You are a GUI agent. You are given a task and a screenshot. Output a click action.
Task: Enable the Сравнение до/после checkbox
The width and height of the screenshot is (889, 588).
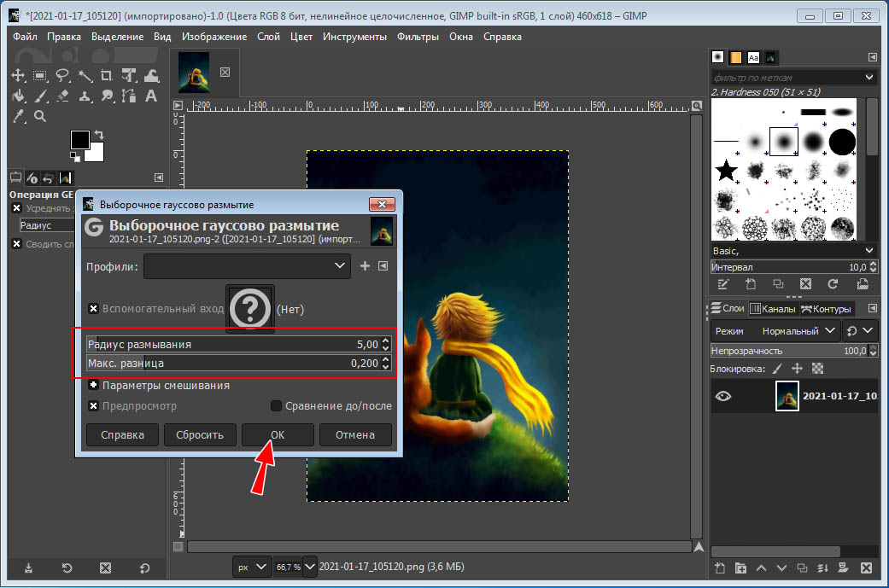tap(276, 406)
